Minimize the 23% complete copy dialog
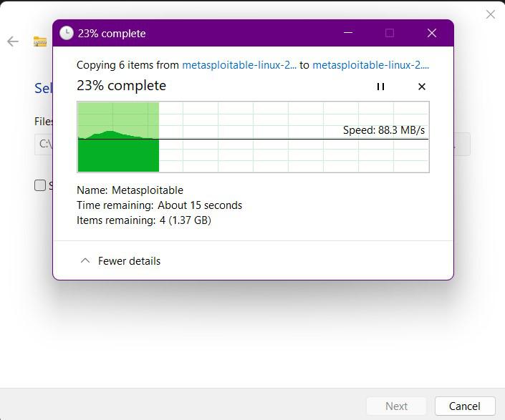 tap(348, 33)
